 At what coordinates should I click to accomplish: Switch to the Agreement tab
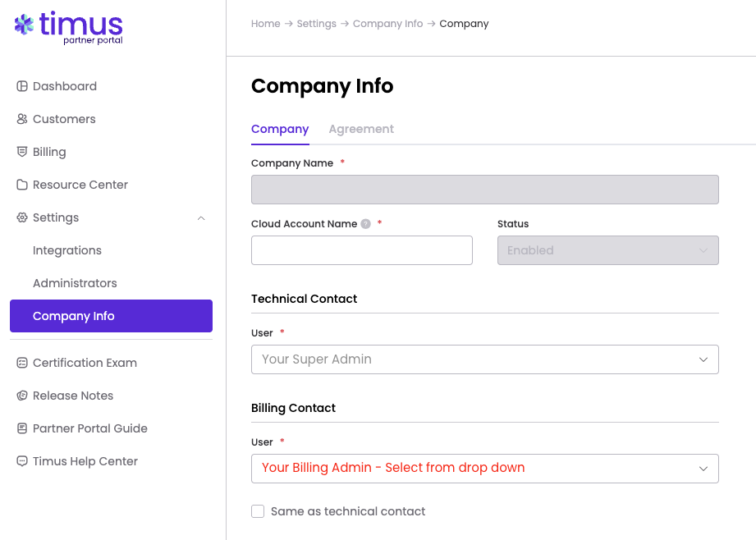click(361, 129)
